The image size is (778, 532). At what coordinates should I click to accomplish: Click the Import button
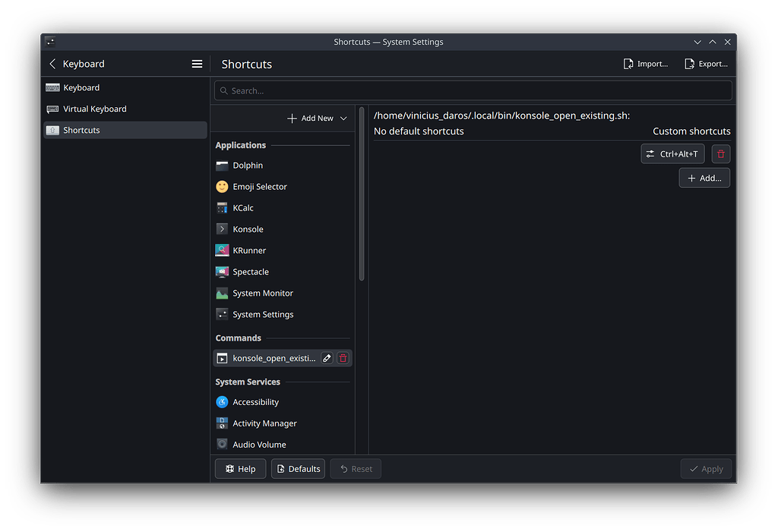click(x=645, y=65)
